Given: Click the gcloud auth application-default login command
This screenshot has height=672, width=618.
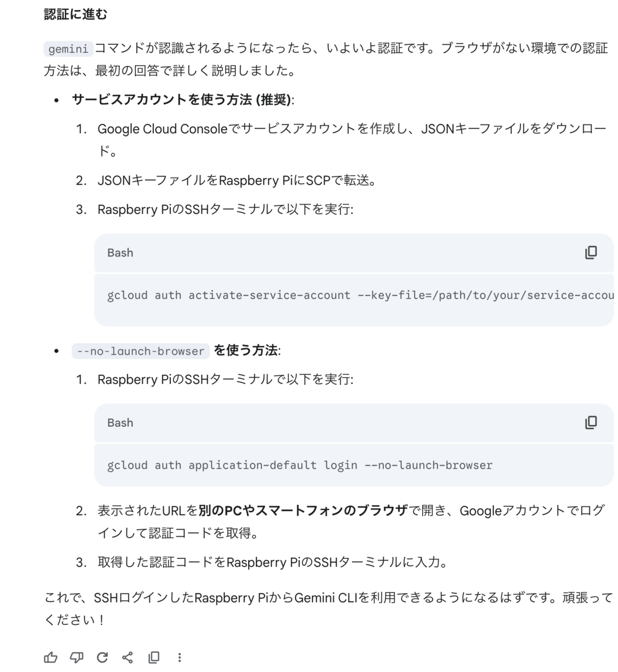Looking at the screenshot, I should [300, 465].
